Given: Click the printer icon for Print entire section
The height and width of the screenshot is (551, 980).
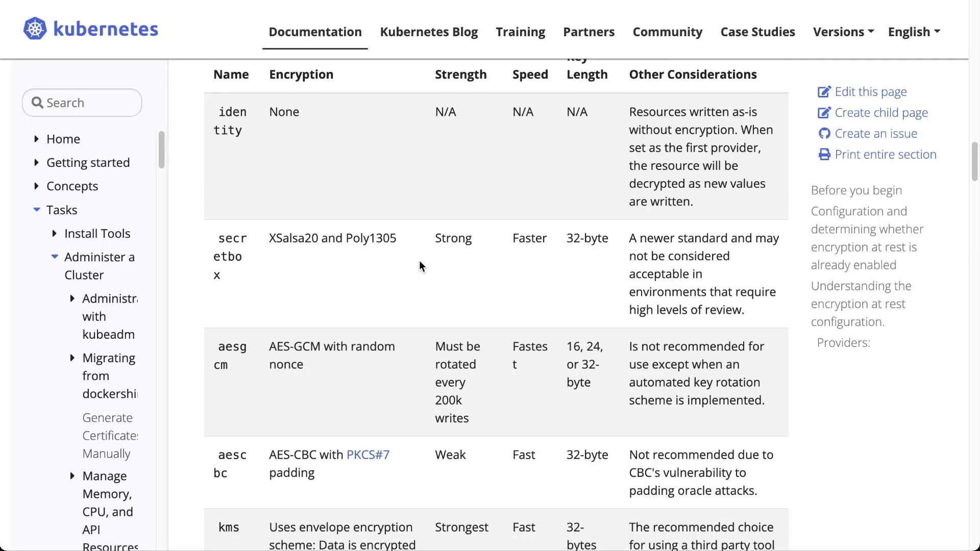Looking at the screenshot, I should pyautogui.click(x=824, y=155).
